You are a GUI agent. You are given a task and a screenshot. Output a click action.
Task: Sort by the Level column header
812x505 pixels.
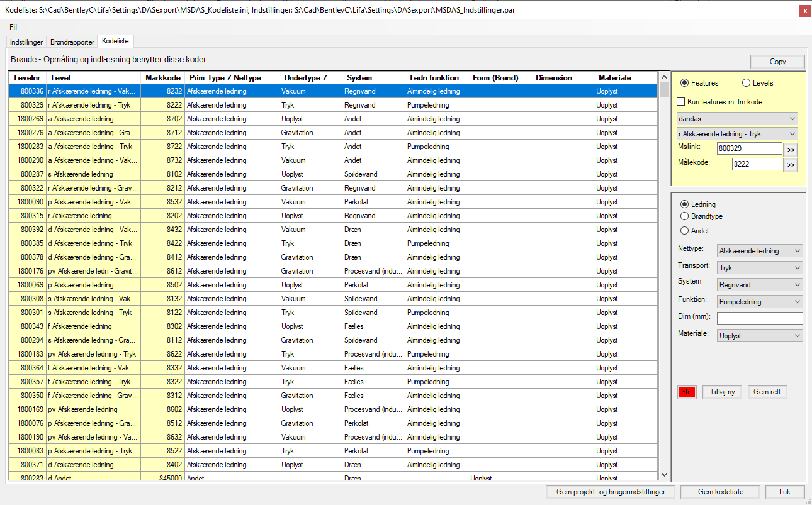(x=93, y=78)
